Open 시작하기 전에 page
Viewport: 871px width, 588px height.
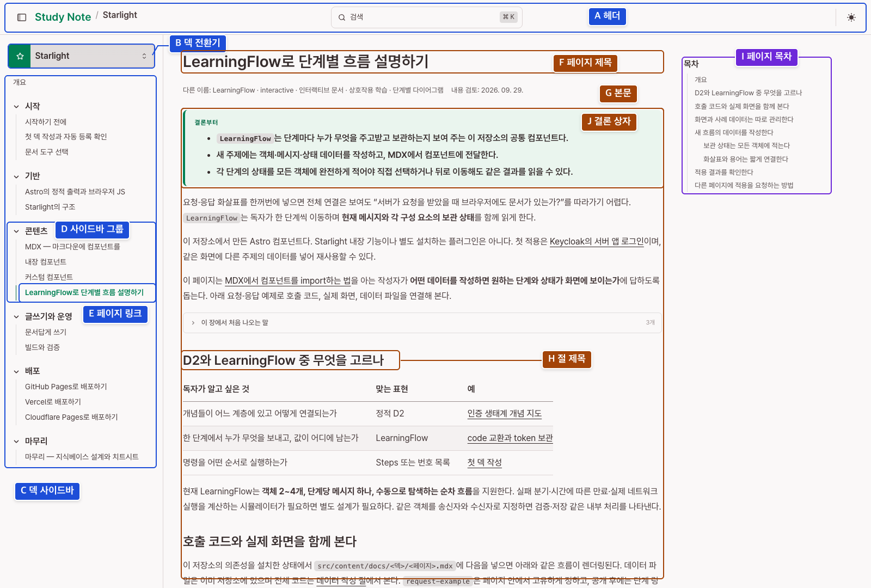click(46, 122)
